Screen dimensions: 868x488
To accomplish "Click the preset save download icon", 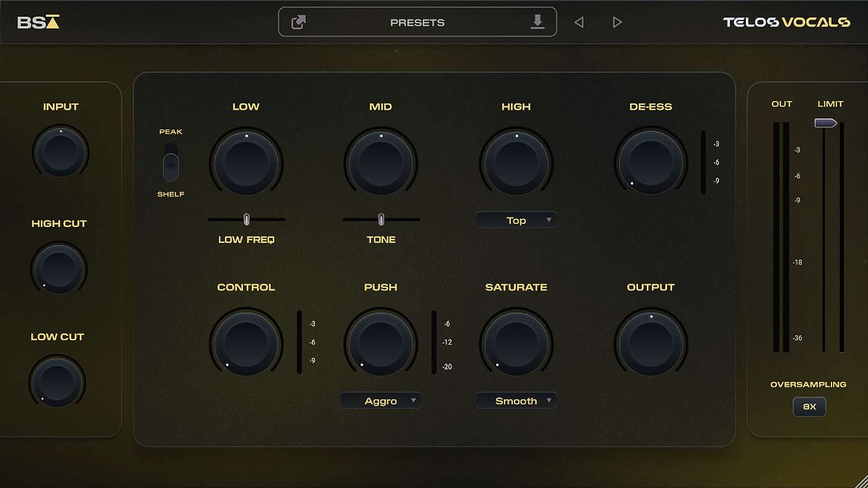I will pos(538,22).
